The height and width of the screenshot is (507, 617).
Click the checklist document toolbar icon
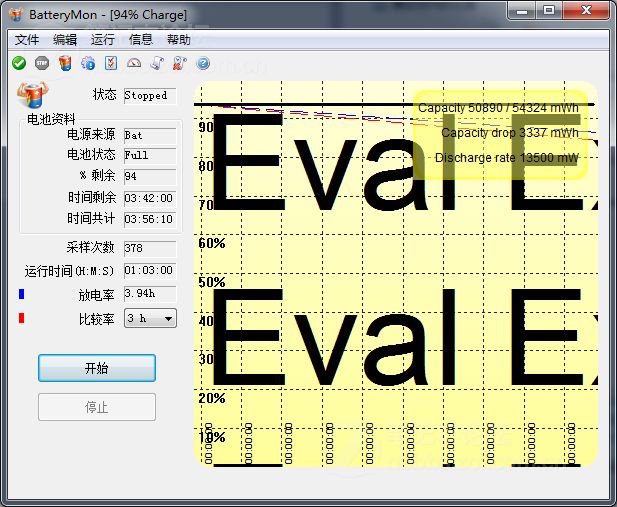point(111,63)
